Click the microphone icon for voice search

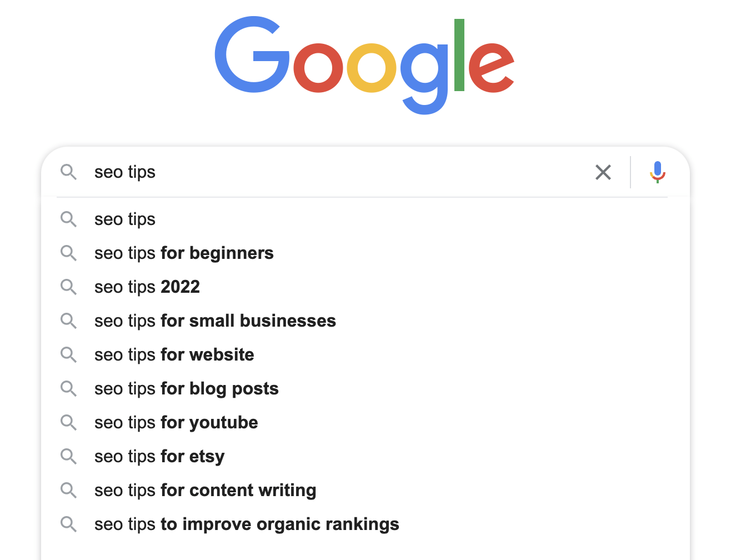click(658, 172)
